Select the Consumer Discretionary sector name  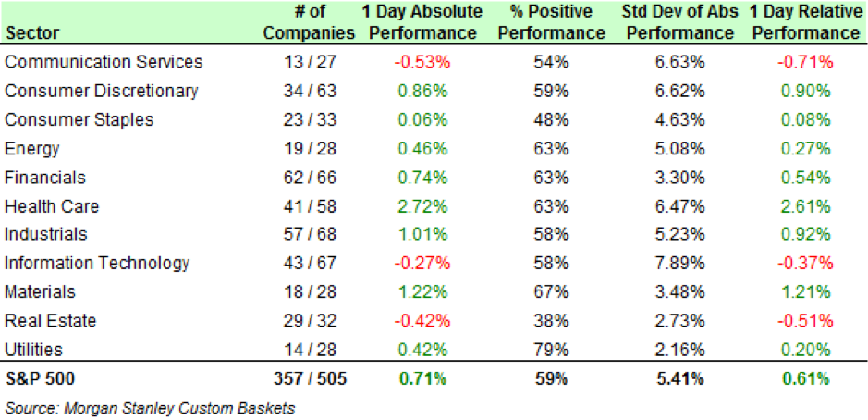tap(101, 91)
